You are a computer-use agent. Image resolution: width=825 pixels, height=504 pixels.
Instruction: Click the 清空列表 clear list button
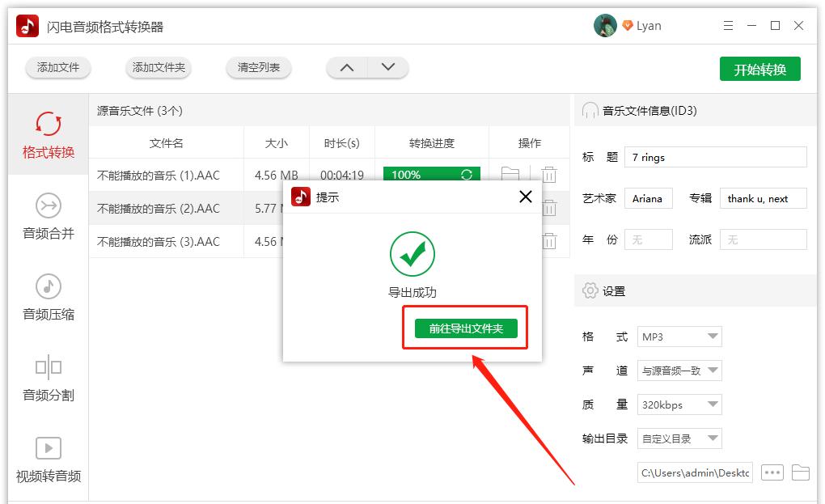(259, 69)
